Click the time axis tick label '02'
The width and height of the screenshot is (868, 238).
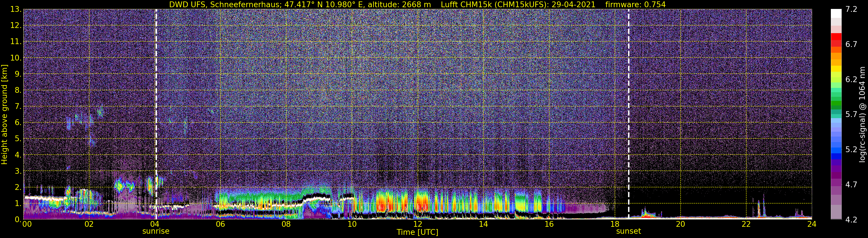click(x=89, y=224)
